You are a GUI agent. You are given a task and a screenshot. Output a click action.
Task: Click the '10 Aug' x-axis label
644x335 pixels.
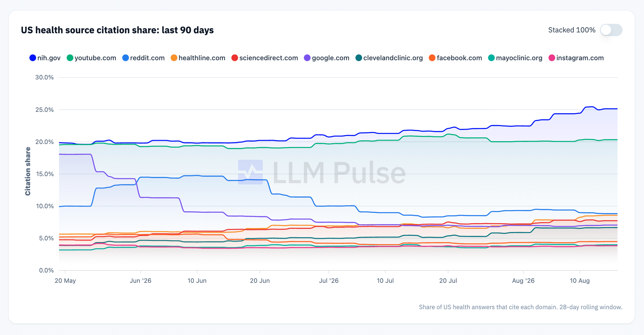[580, 281]
